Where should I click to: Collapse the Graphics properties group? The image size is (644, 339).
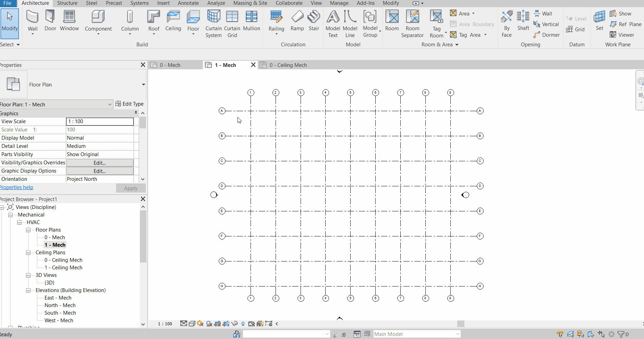click(x=136, y=113)
